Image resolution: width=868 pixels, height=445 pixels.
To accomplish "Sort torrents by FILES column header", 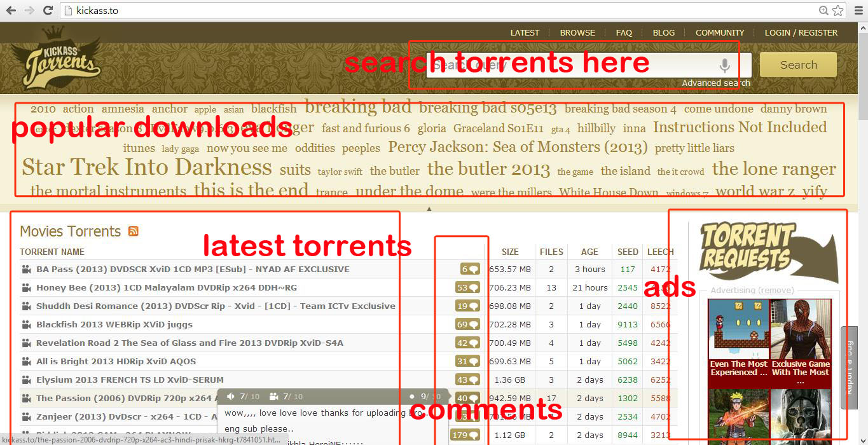I will (x=551, y=252).
